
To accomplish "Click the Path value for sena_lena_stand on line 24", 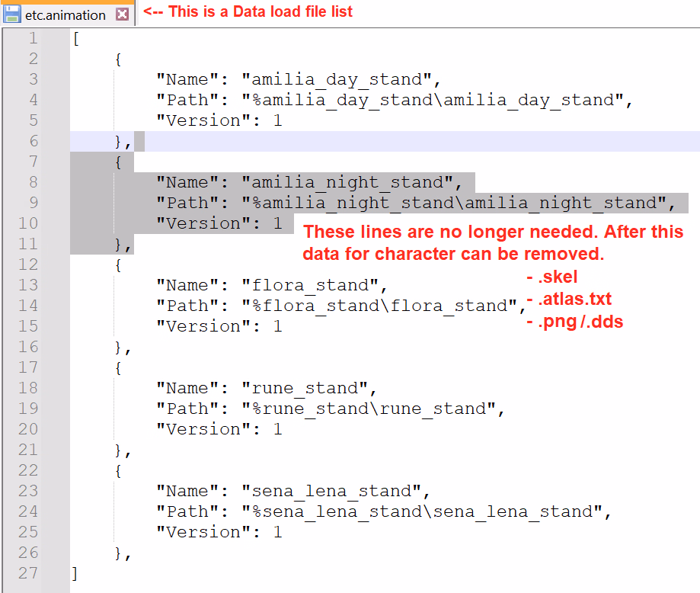I will 427,512.
